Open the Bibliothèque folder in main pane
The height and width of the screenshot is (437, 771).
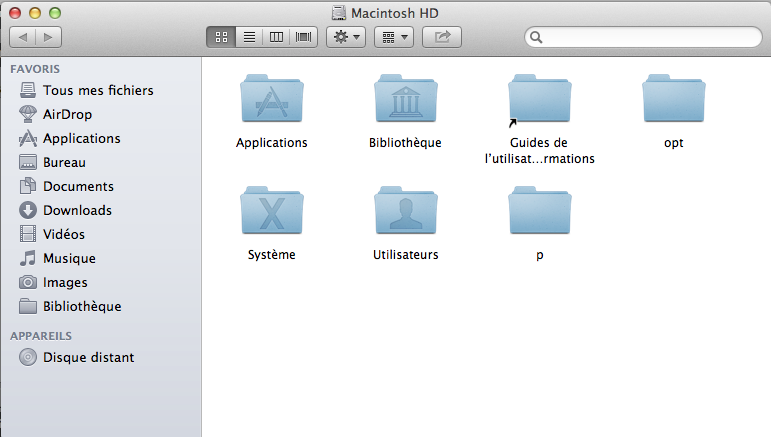(405, 100)
